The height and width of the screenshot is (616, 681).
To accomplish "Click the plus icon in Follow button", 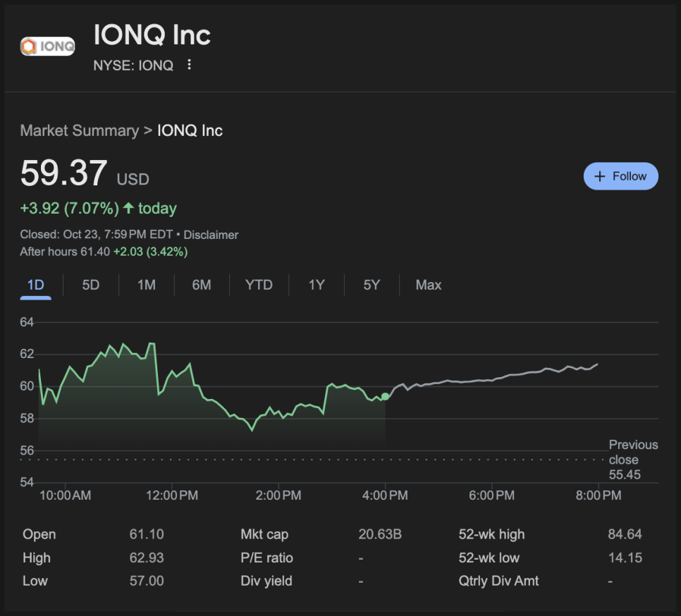I will pos(600,176).
